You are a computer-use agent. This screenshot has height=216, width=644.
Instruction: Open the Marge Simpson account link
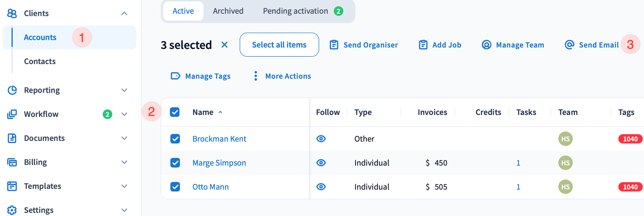click(219, 163)
